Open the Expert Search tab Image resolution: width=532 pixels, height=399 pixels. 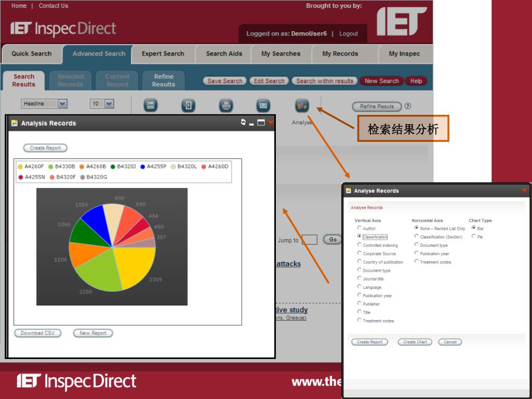[163, 54]
